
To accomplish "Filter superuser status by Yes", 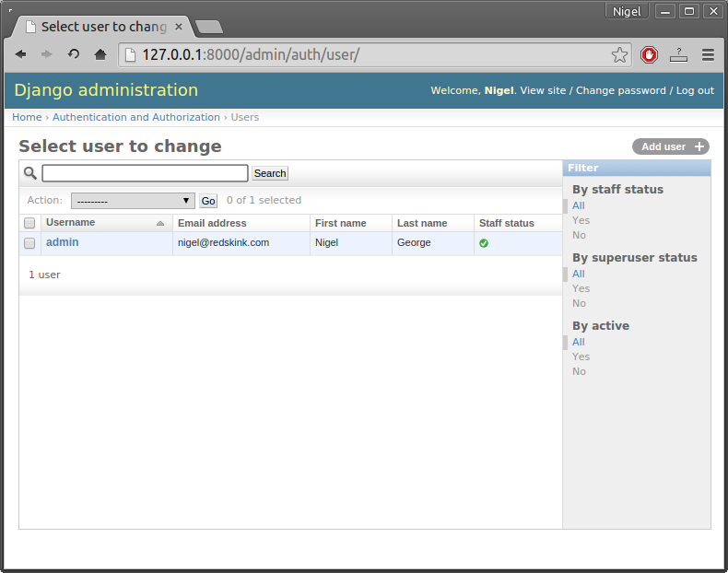I will click(x=581, y=288).
